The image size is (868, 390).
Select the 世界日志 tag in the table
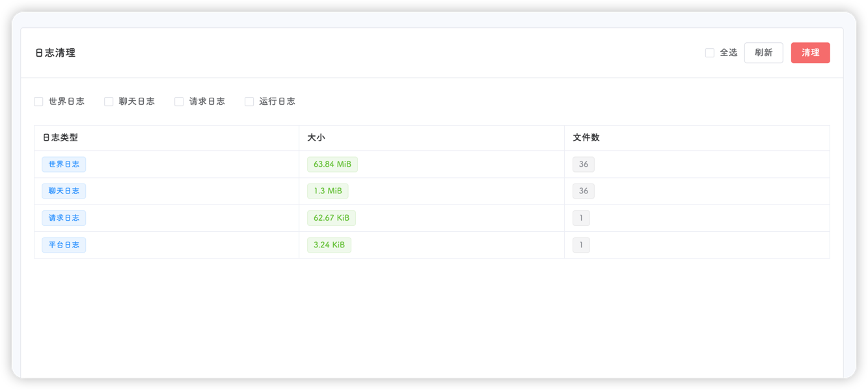pyautogui.click(x=64, y=164)
